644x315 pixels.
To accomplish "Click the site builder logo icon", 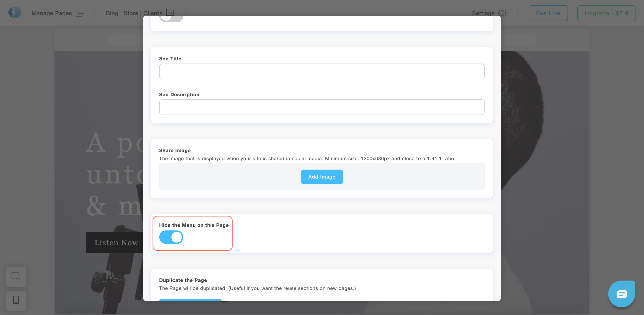I will (15, 13).
